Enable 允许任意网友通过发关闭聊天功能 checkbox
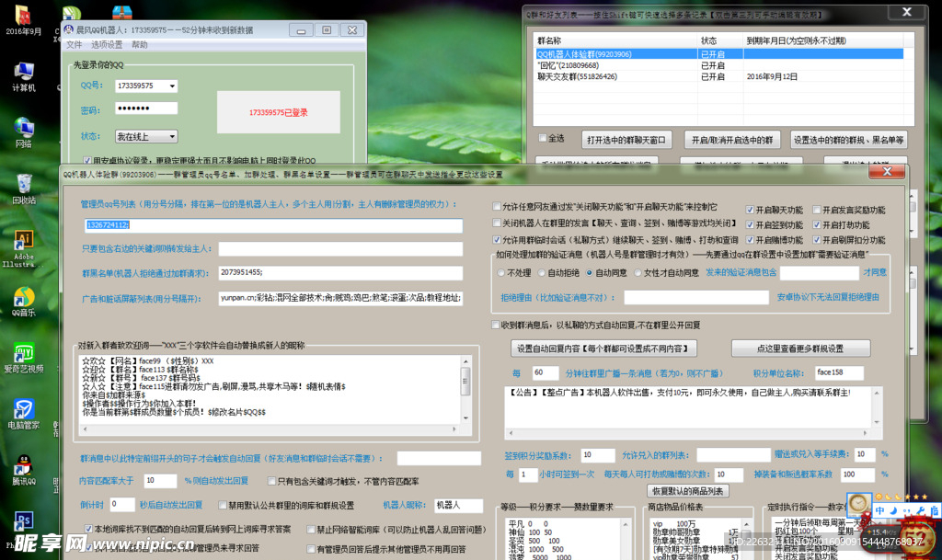Screen dimensions: 942x560 pos(497,207)
